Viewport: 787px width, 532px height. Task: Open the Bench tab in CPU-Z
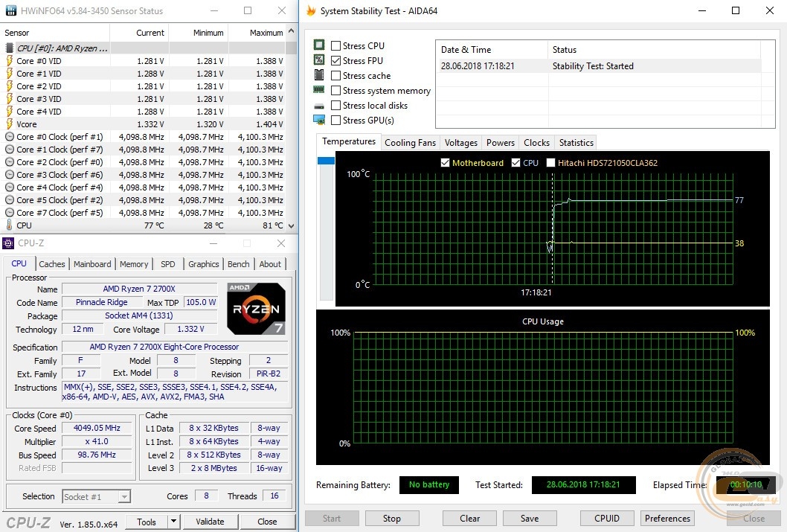coord(239,264)
